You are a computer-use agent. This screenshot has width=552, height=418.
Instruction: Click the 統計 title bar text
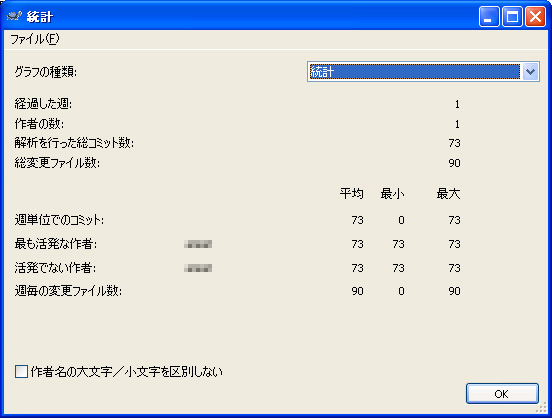(40, 17)
